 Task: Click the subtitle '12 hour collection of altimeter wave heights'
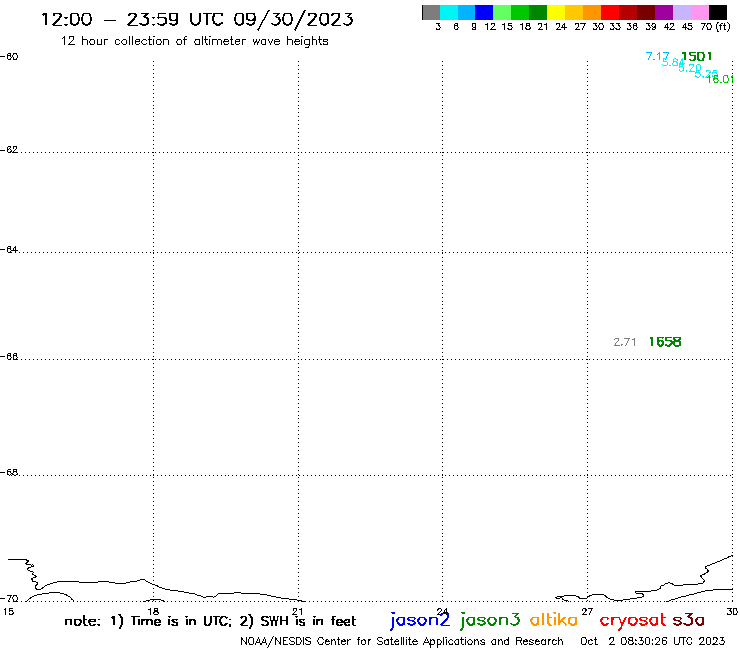(194, 41)
